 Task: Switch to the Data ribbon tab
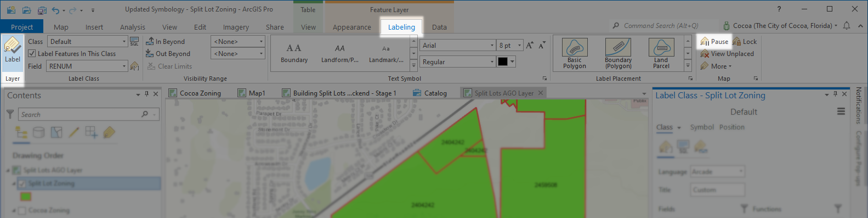(x=439, y=27)
